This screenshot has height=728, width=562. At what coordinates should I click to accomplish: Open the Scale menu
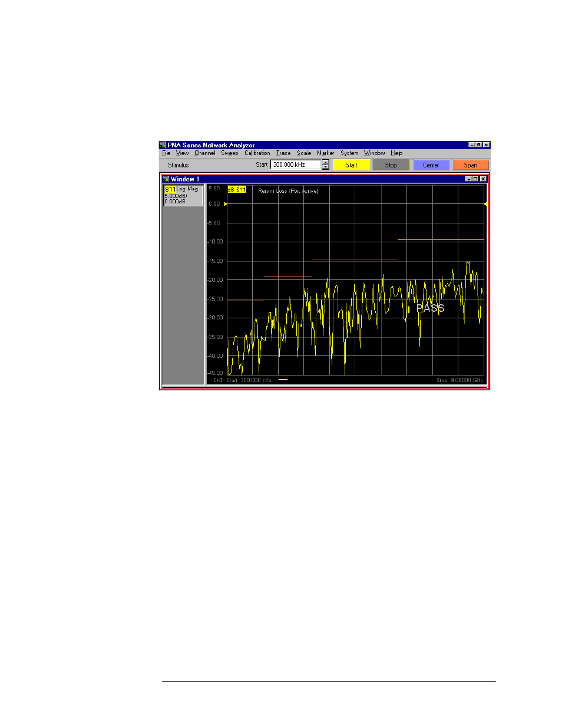pos(304,153)
